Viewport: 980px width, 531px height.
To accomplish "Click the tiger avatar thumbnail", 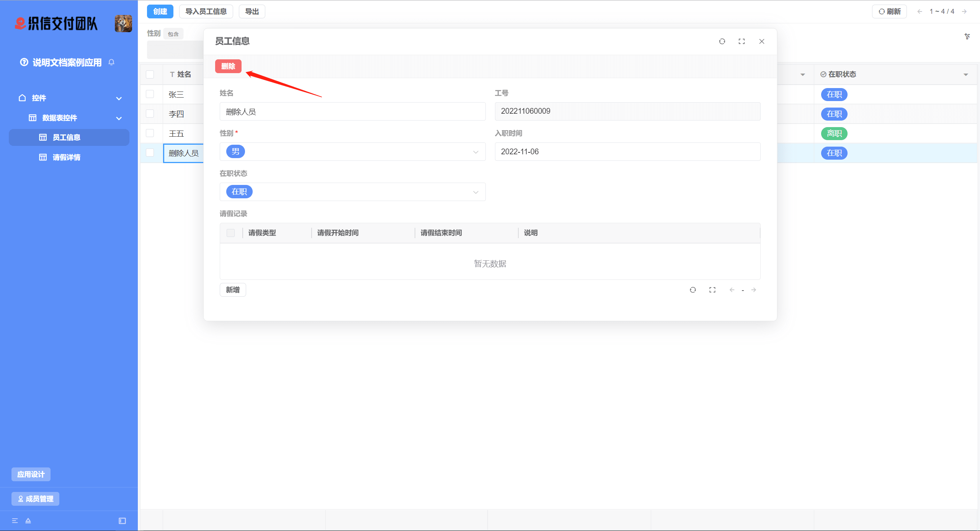I will coord(123,24).
